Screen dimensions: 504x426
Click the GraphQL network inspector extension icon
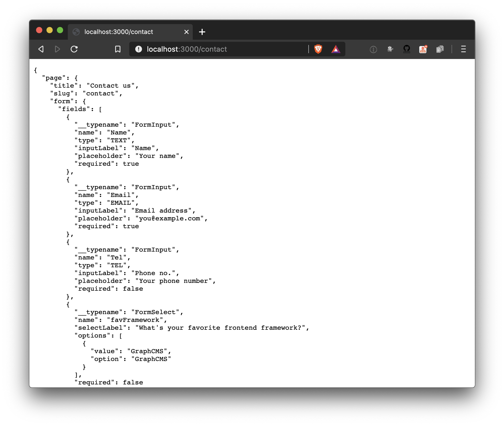click(x=423, y=49)
